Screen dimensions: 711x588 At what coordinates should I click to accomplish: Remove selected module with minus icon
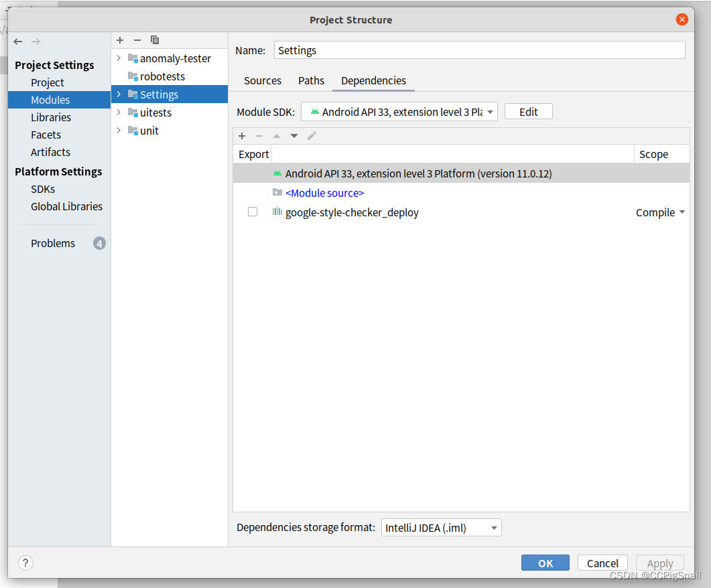coord(137,40)
